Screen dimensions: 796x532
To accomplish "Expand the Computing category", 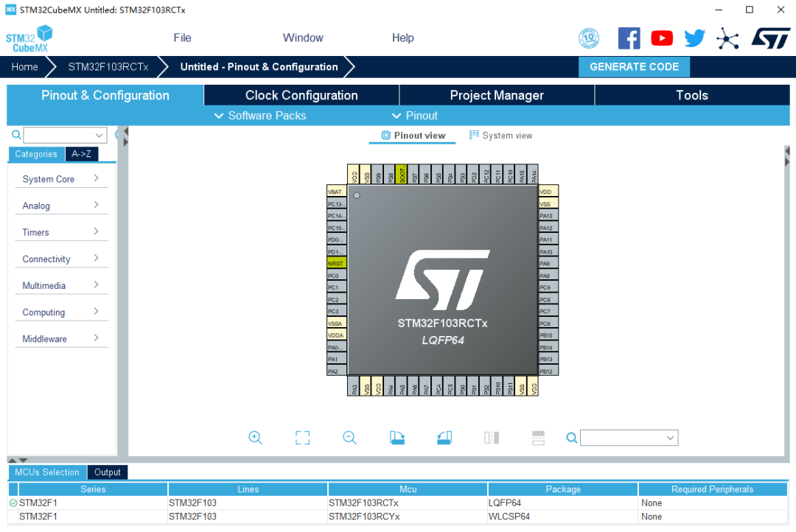I will 61,312.
